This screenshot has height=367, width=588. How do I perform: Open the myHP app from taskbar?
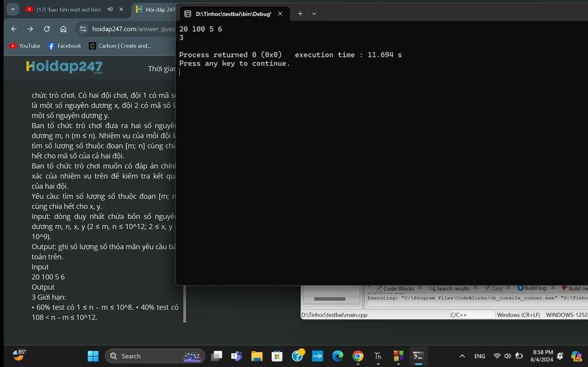(x=318, y=356)
